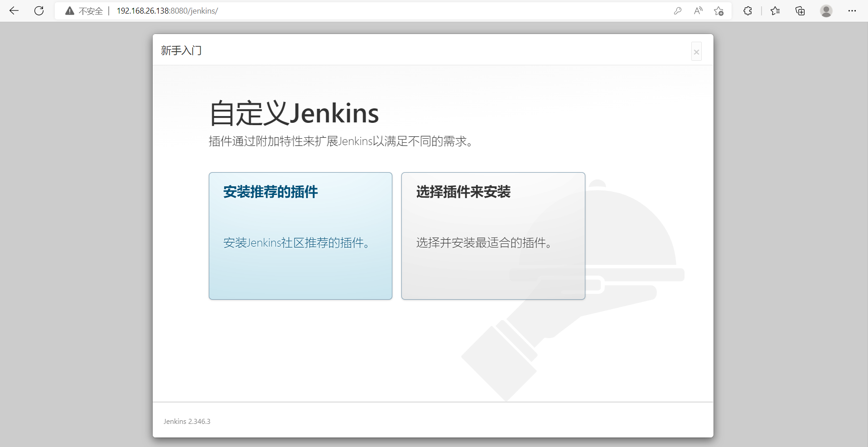Close the 新手入门 setup dialog
This screenshot has height=447, width=868.
point(696,52)
